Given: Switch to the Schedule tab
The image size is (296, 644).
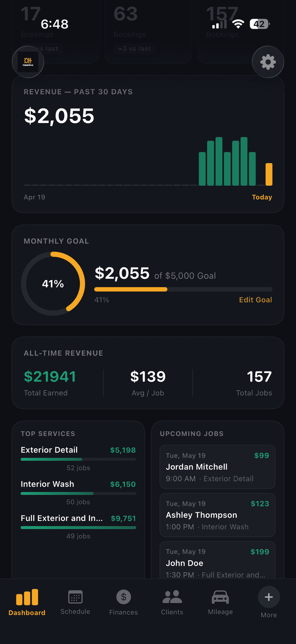Looking at the screenshot, I should 75,602.
